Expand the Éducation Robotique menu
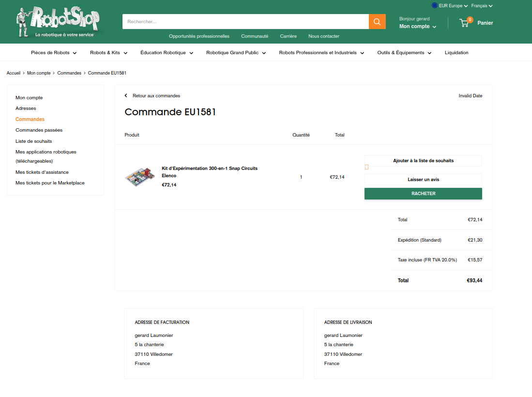Viewport: 532px width, 397px height. pyautogui.click(x=167, y=53)
